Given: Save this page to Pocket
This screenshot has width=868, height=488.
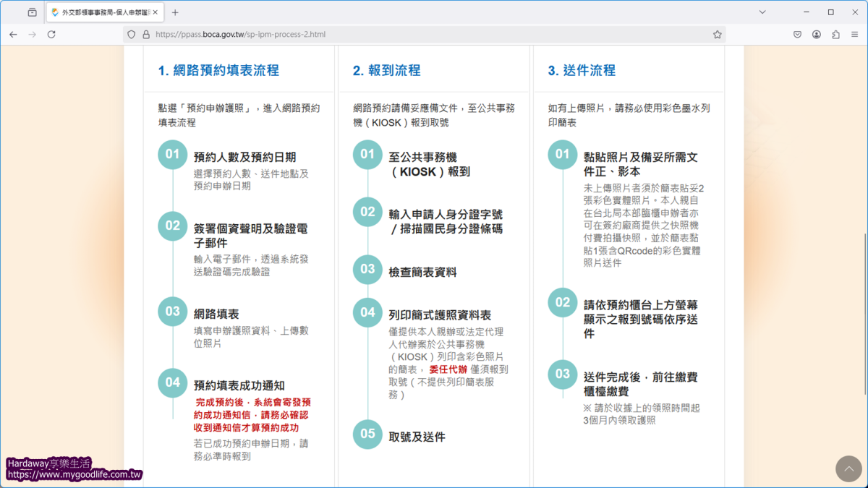Looking at the screenshot, I should [797, 34].
